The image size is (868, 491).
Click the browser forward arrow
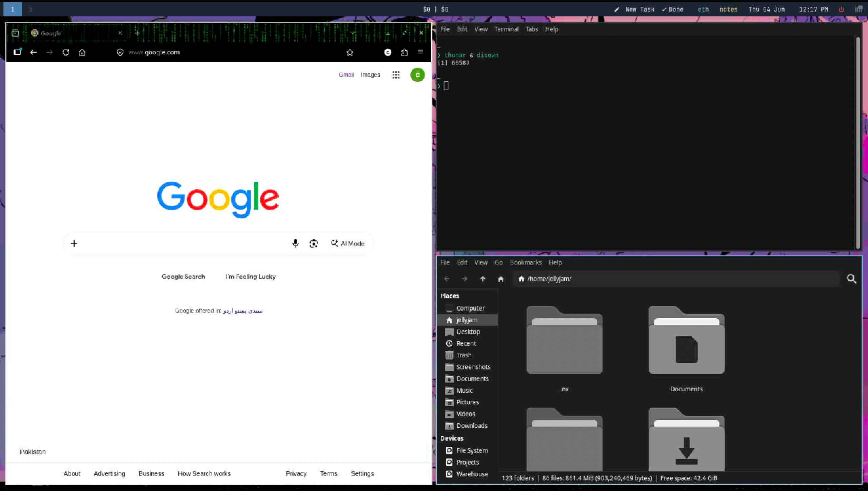pyautogui.click(x=50, y=52)
